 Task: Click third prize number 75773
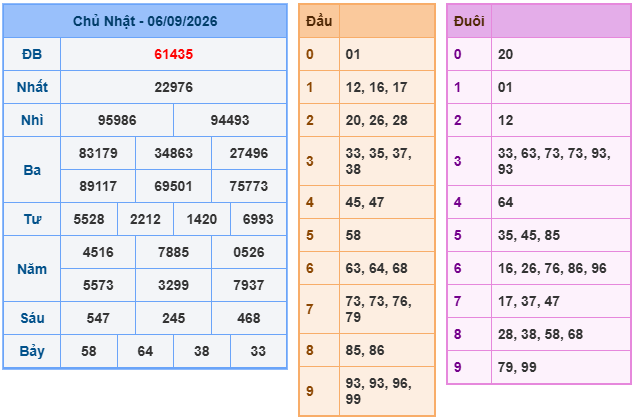pos(249,186)
